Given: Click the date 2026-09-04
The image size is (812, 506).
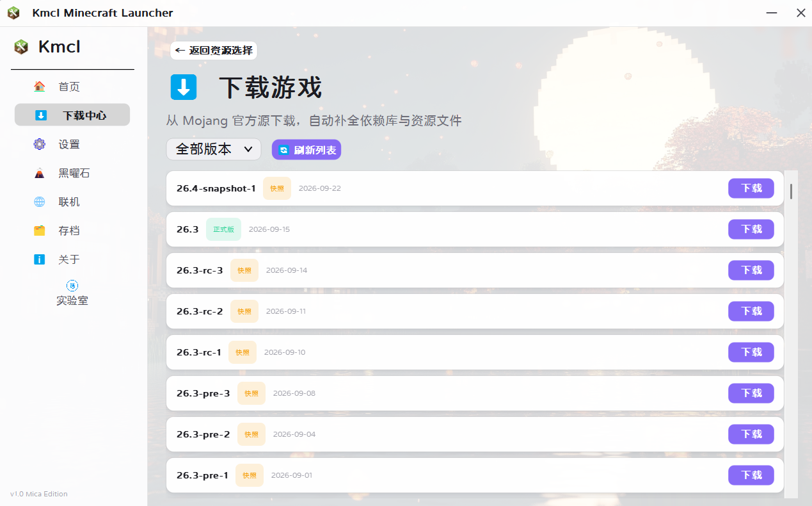Looking at the screenshot, I should [294, 434].
